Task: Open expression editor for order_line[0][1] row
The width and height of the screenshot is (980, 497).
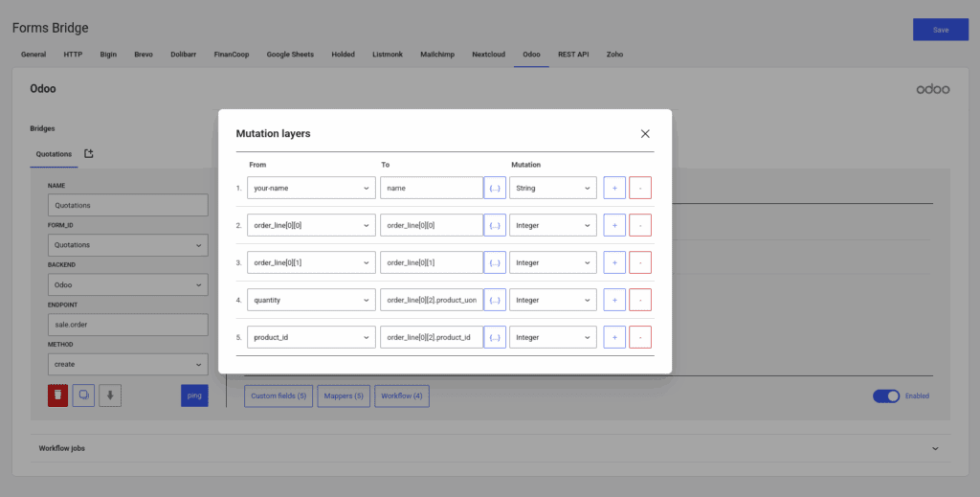Action: 495,262
